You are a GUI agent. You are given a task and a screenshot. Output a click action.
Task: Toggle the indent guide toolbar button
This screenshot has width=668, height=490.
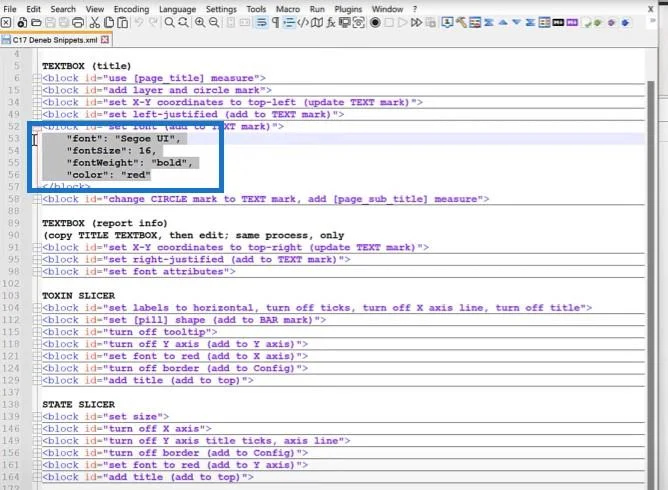pos(289,23)
